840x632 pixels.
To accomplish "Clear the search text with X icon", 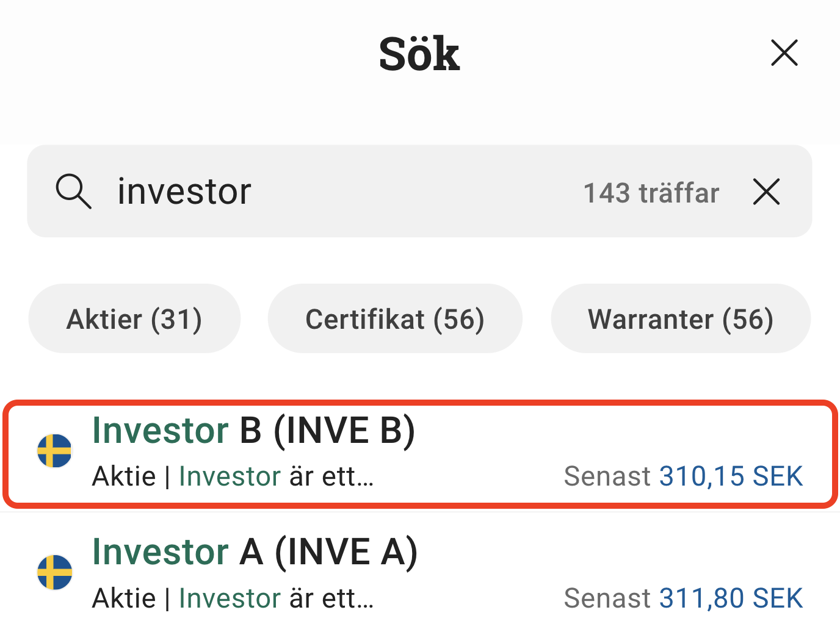I will click(767, 192).
